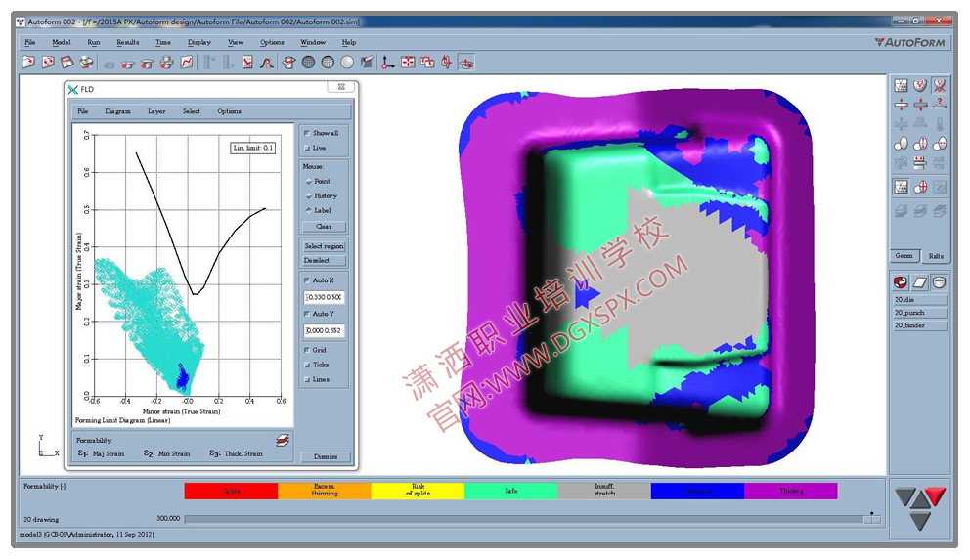Click the flat sheet icon above tool list
Image resolution: width=970 pixels, height=560 pixels.
920,282
